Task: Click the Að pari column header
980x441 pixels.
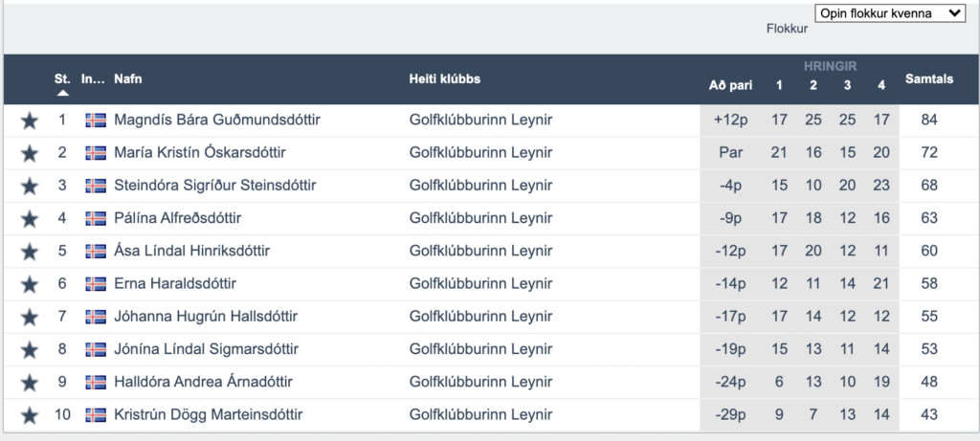Action: pos(730,85)
